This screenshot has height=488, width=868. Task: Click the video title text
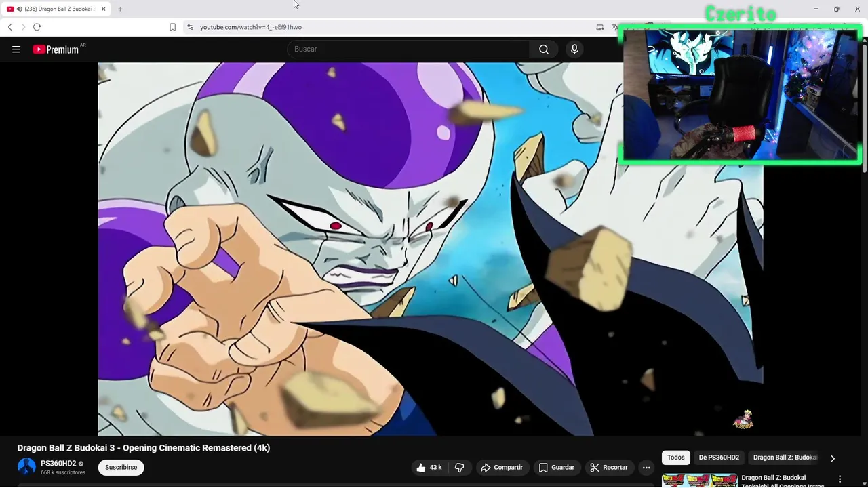(x=144, y=448)
